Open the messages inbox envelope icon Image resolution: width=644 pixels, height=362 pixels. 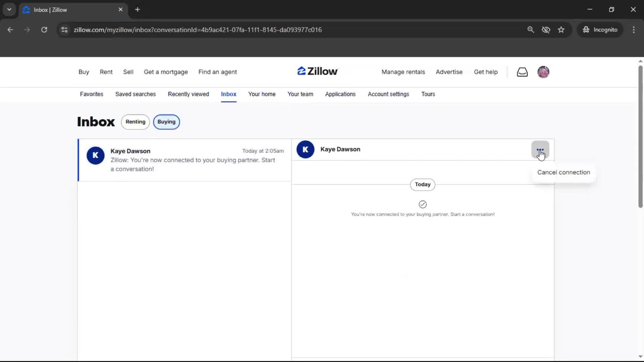[x=522, y=72]
